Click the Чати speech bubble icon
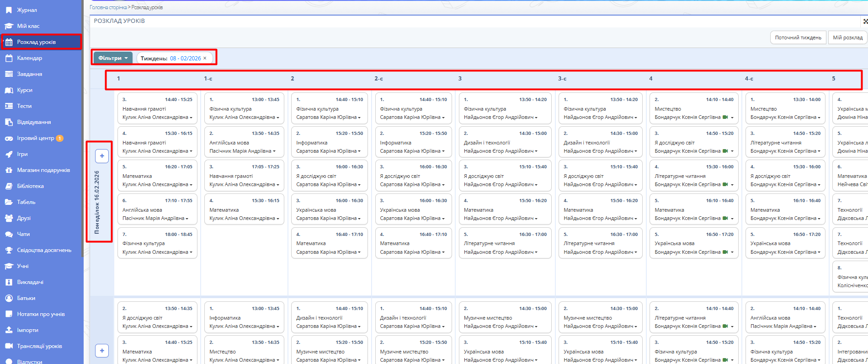 pos(9,234)
